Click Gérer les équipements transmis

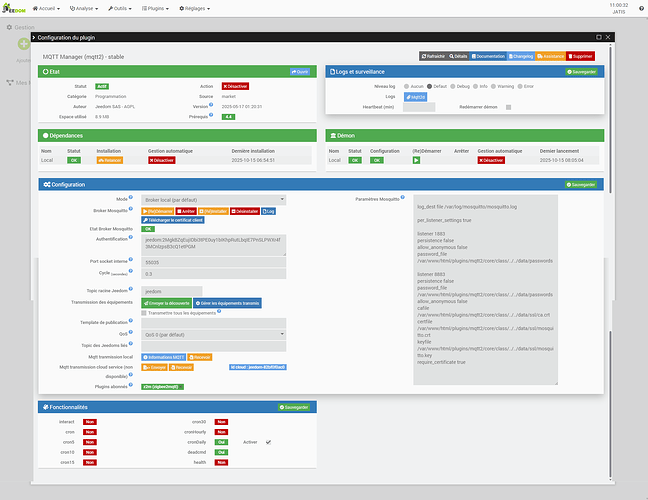click(227, 303)
